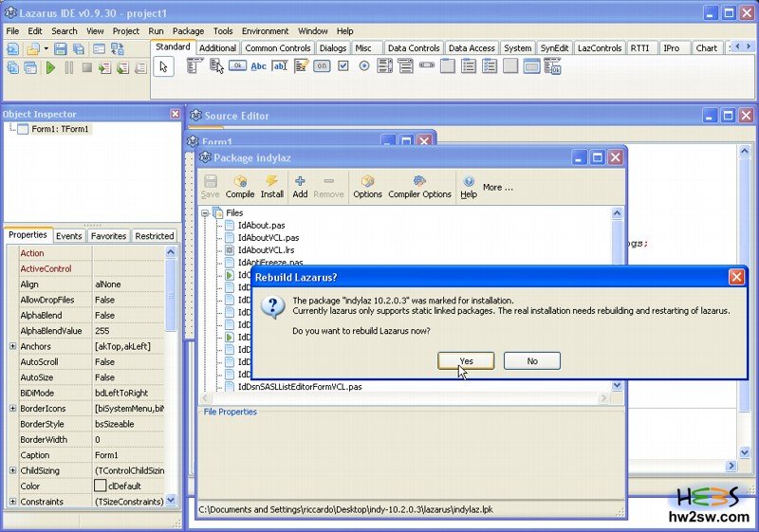The height and width of the screenshot is (532, 759).
Task: Click the Pause debugger icon
Action: 68,67
